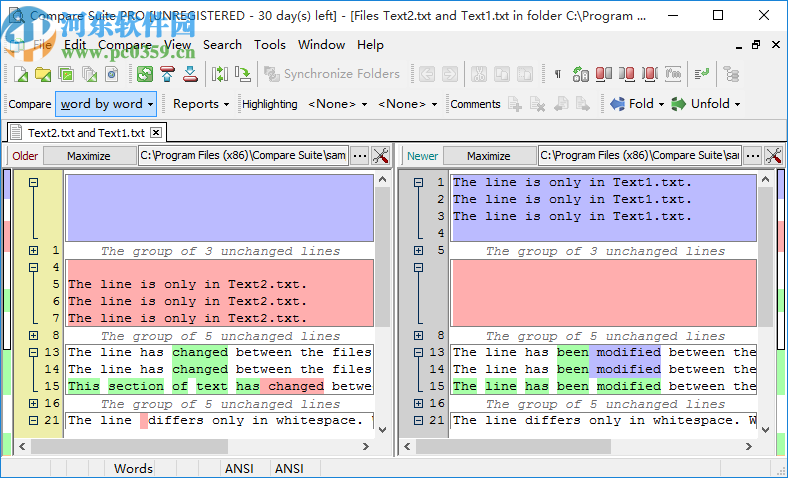This screenshot has width=788, height=478.
Task: Open the Tools menu
Action: pos(269,44)
